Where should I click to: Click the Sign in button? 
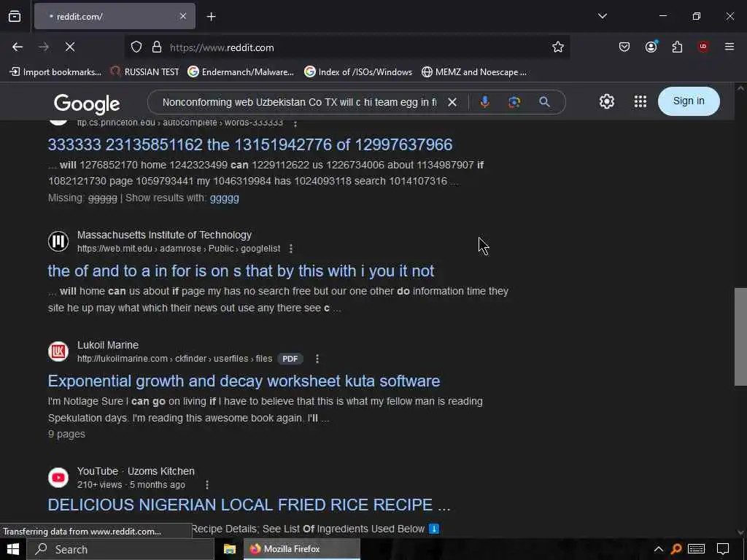click(x=689, y=101)
